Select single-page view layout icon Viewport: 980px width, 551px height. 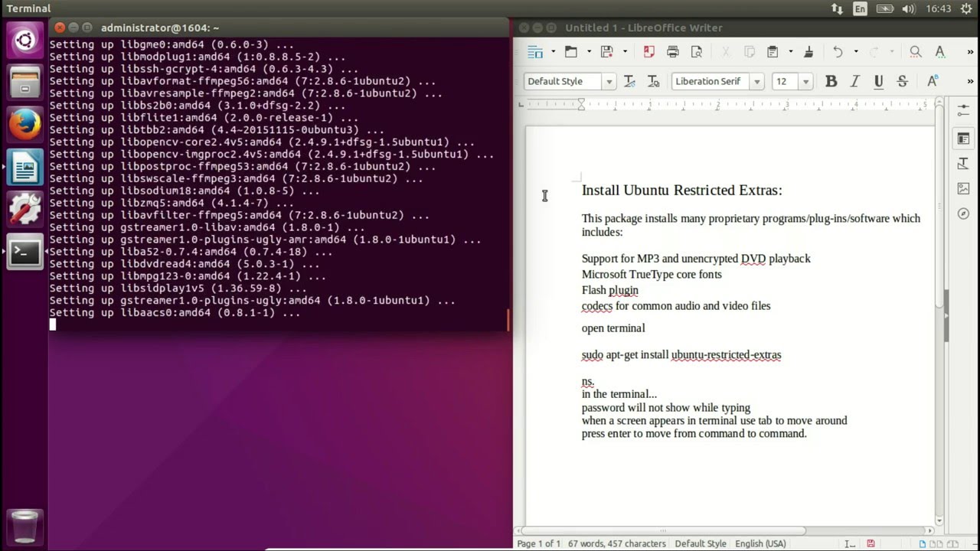click(923, 543)
